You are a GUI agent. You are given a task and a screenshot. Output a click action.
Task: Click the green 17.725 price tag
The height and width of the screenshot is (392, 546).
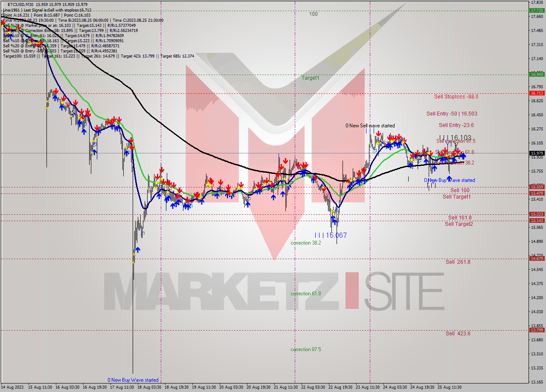click(x=536, y=11)
